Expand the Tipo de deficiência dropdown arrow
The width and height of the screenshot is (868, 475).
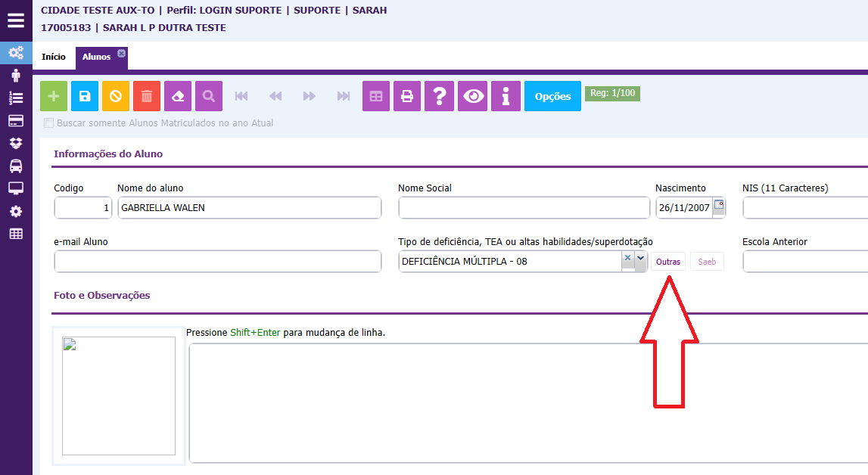(641, 258)
